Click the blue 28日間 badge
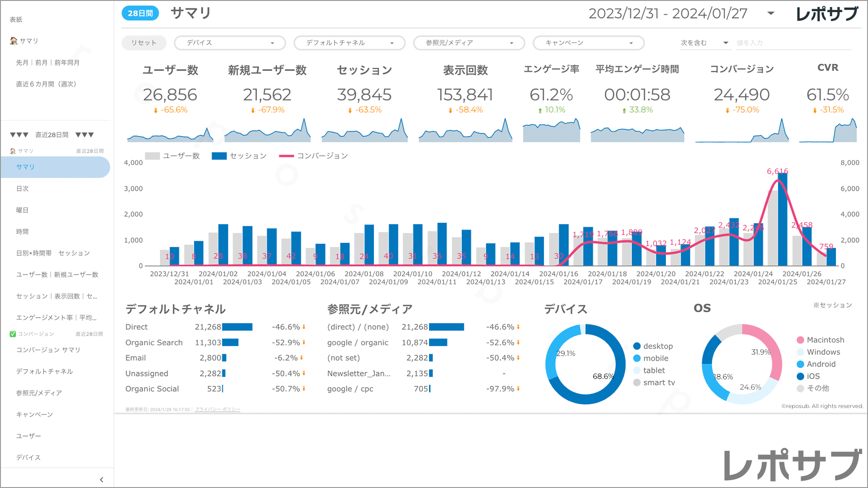The width and height of the screenshot is (868, 488). point(140,14)
